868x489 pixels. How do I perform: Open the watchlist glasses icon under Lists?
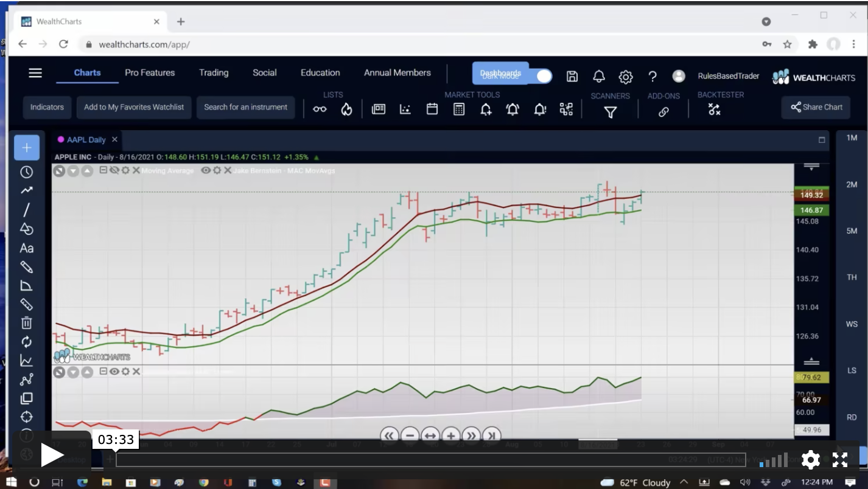320,109
